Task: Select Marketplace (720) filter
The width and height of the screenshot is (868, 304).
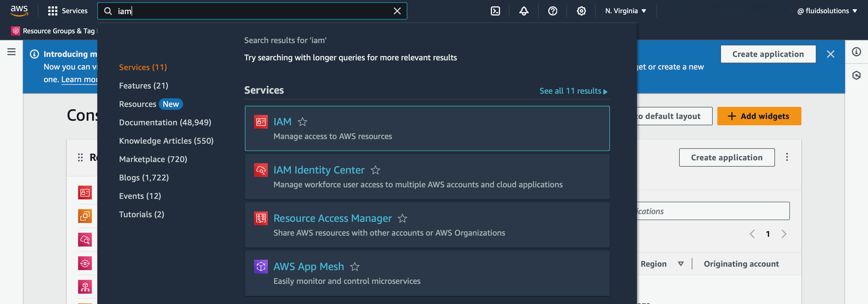Action: 153,159
